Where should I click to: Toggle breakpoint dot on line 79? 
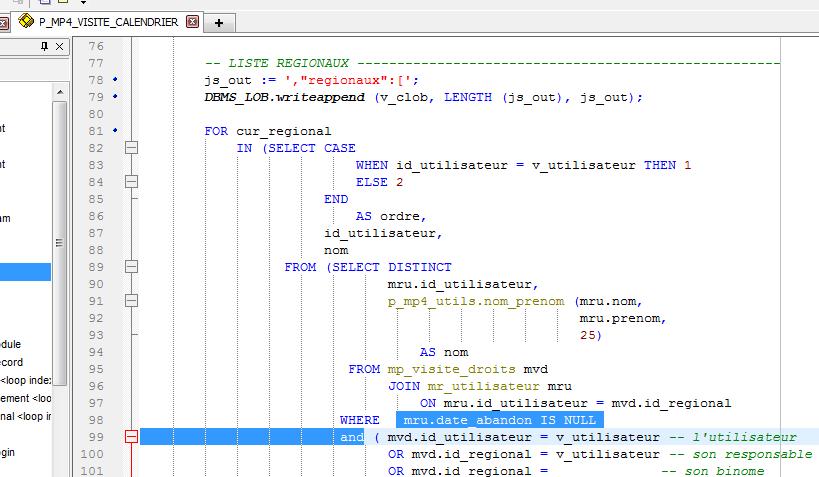click(x=116, y=97)
